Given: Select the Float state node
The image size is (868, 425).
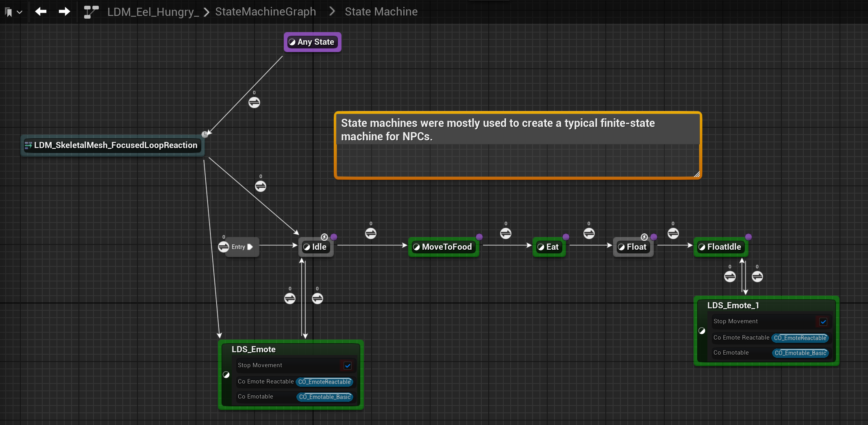Looking at the screenshot, I should 633,247.
